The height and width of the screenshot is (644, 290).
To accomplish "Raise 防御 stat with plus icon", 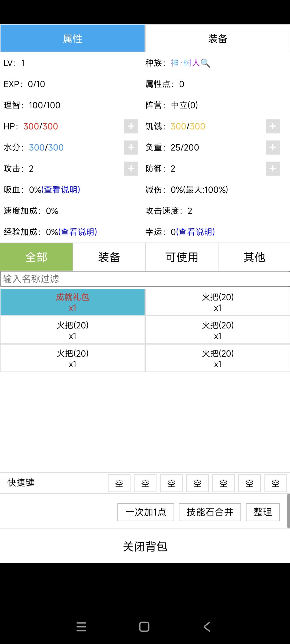I will click(x=273, y=169).
